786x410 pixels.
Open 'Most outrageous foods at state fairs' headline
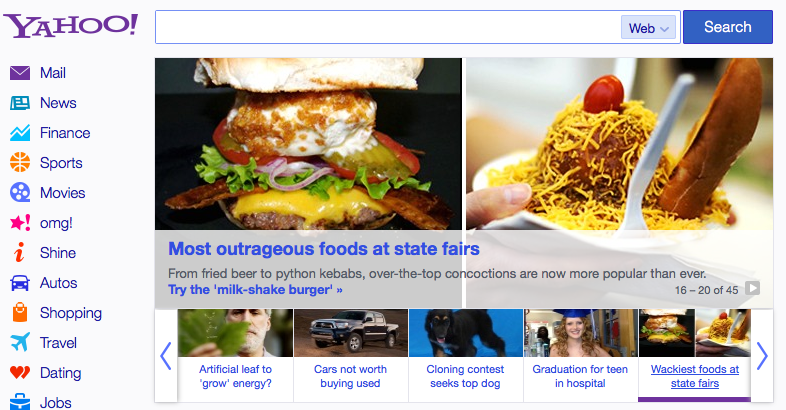pos(324,249)
